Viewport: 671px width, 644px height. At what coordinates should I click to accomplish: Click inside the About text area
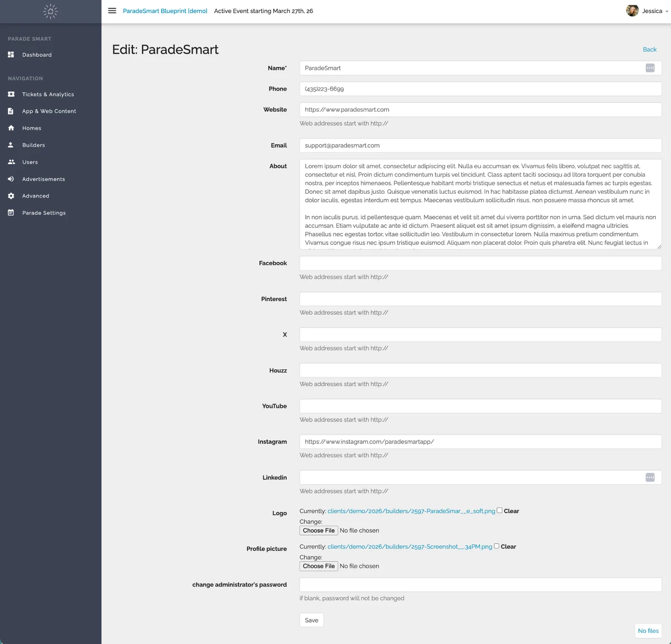point(481,204)
